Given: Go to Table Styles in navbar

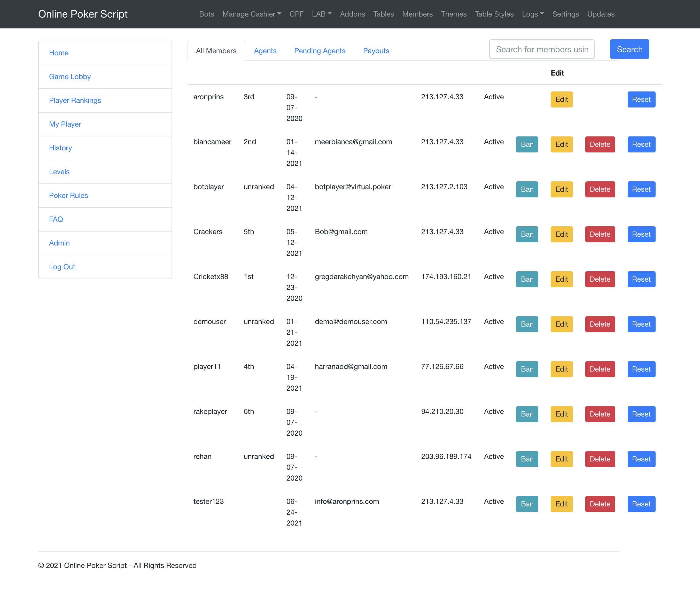Looking at the screenshot, I should (494, 14).
